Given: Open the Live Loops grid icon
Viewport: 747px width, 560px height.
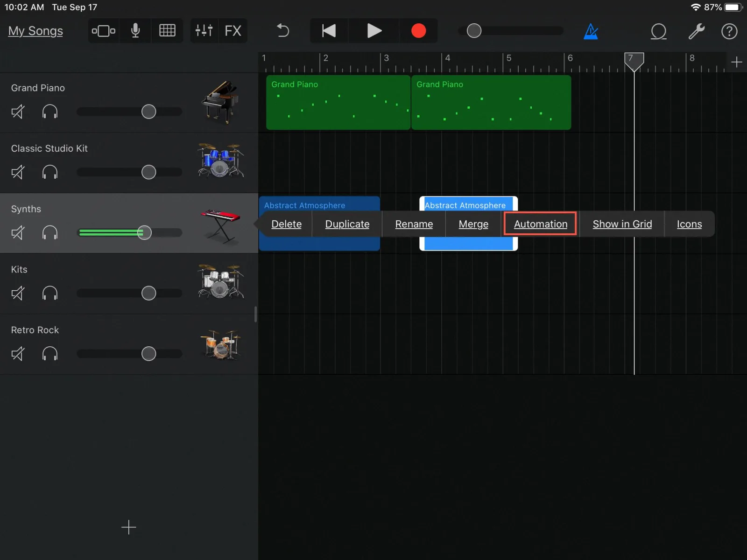Looking at the screenshot, I should (167, 31).
